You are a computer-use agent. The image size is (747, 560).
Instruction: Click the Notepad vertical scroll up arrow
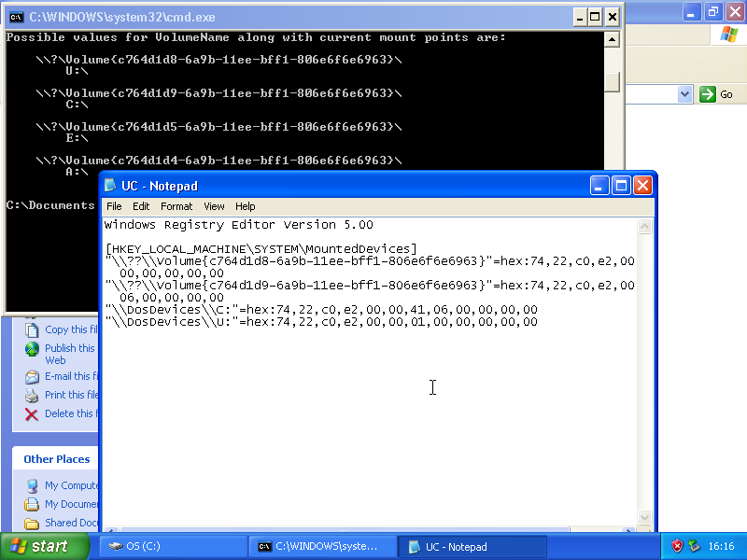tap(644, 227)
